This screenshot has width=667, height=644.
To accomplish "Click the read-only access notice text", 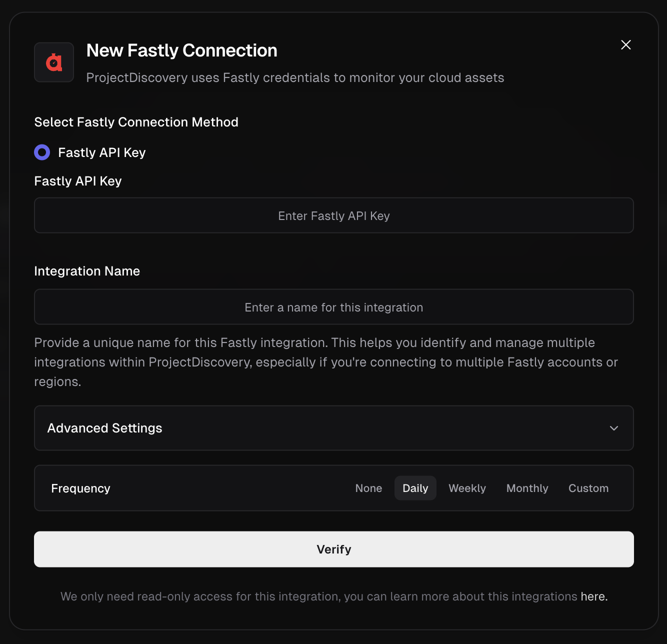I will pyautogui.click(x=320, y=596).
